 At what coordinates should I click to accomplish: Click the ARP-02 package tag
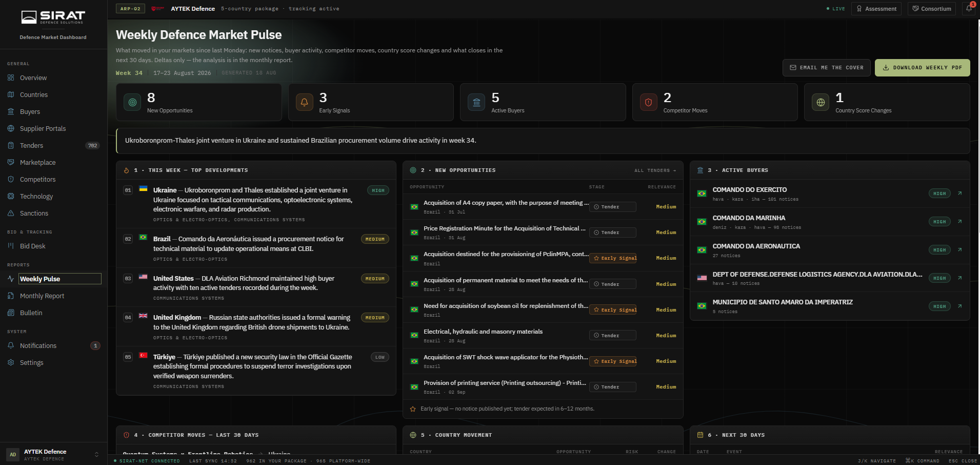pyautogui.click(x=130, y=9)
